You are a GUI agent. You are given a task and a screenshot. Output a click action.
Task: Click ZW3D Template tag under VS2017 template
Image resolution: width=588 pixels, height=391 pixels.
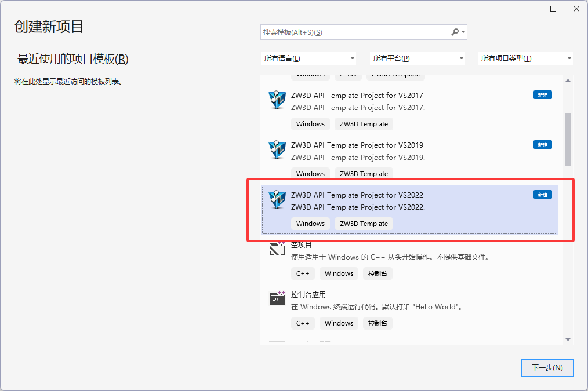[x=364, y=124]
